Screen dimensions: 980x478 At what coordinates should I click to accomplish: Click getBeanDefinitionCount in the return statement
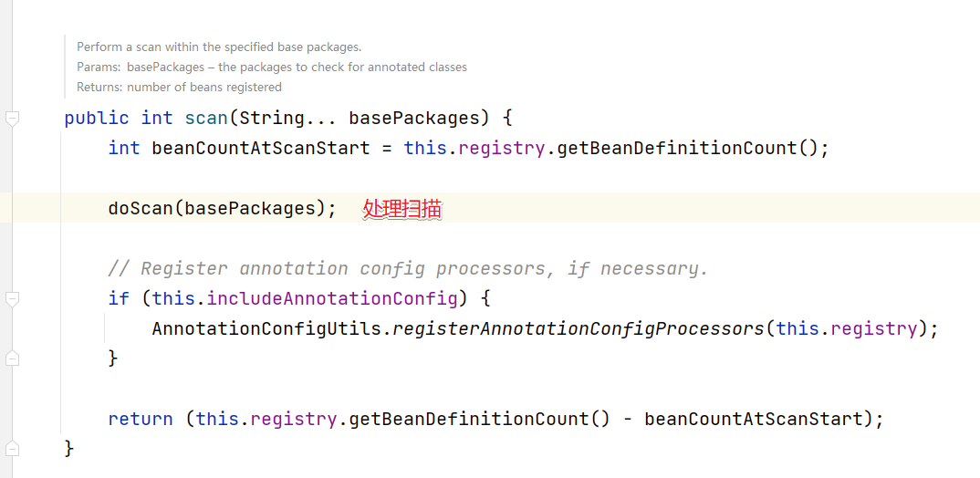pos(468,419)
